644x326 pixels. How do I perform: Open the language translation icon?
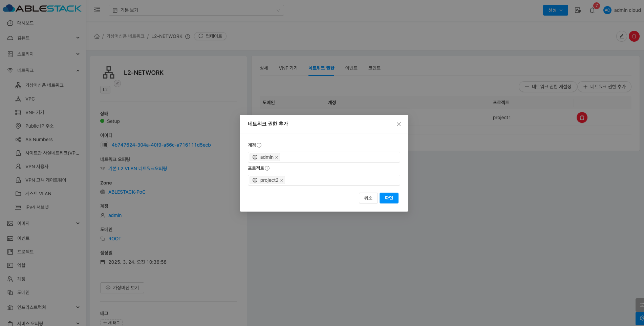click(578, 10)
